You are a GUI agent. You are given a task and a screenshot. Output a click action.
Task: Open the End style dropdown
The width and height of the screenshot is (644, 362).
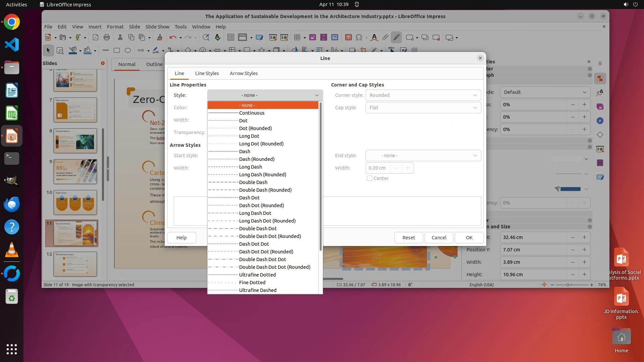point(423,156)
